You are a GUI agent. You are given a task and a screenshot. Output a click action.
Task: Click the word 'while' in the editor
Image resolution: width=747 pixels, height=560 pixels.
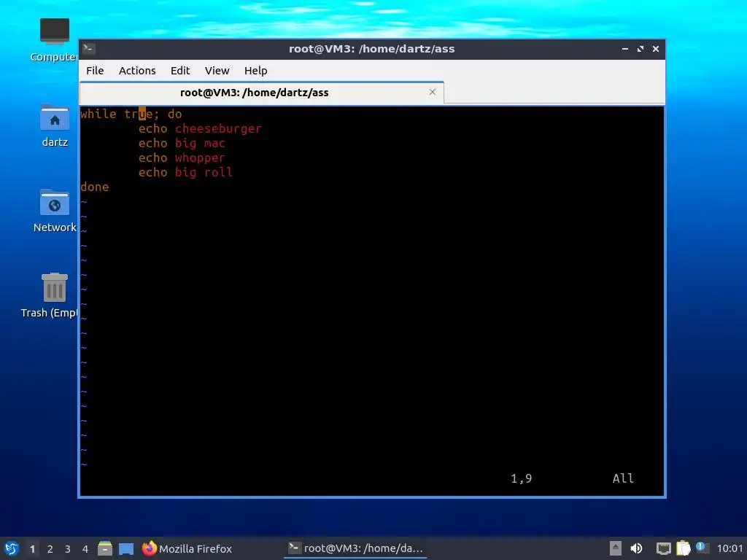pos(98,114)
